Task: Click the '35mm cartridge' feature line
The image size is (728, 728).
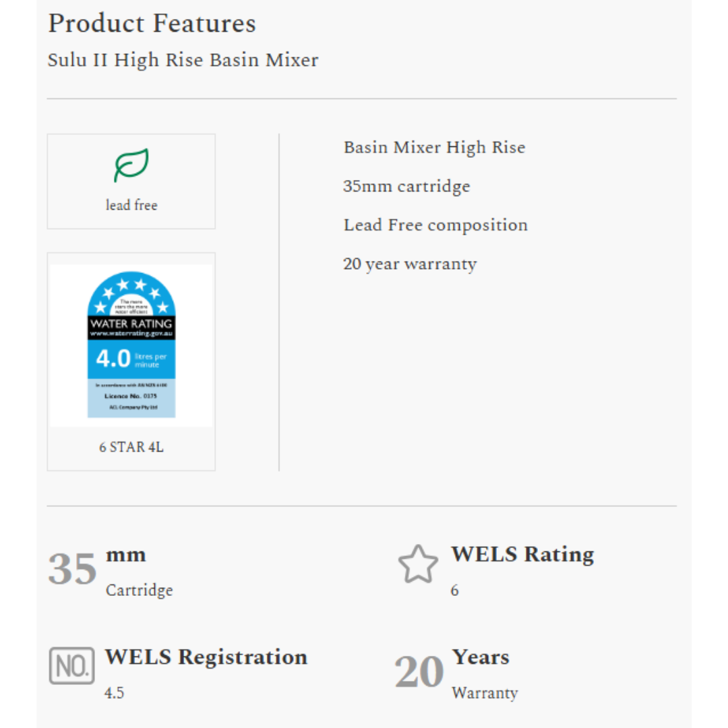Action: [406, 186]
